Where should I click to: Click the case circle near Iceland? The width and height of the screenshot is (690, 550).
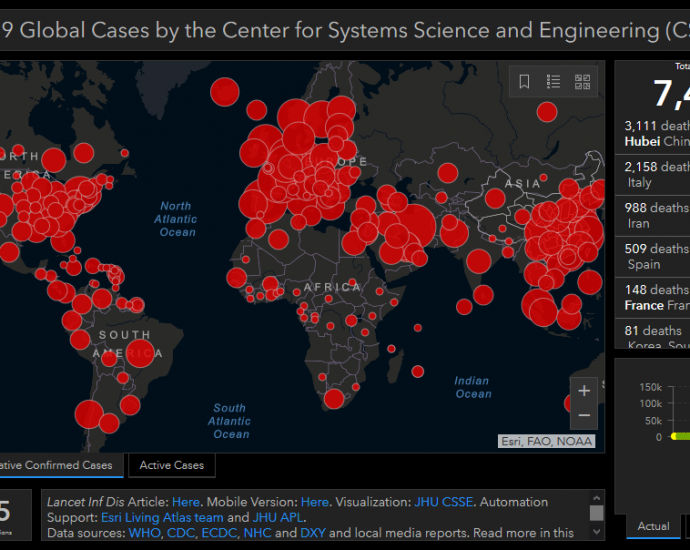pyautogui.click(x=225, y=92)
